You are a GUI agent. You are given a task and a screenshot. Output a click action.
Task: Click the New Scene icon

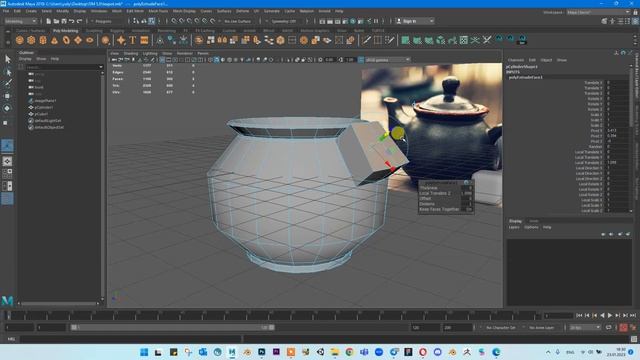pos(49,21)
